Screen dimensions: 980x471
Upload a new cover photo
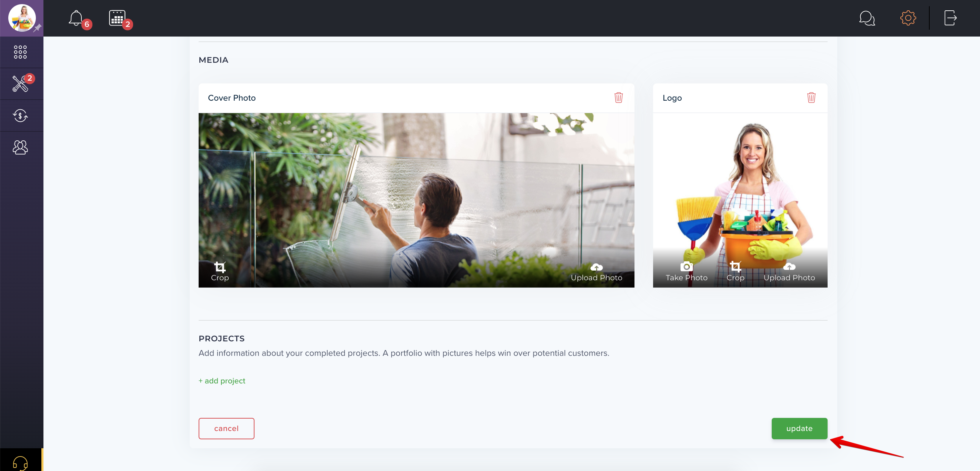[x=597, y=272]
